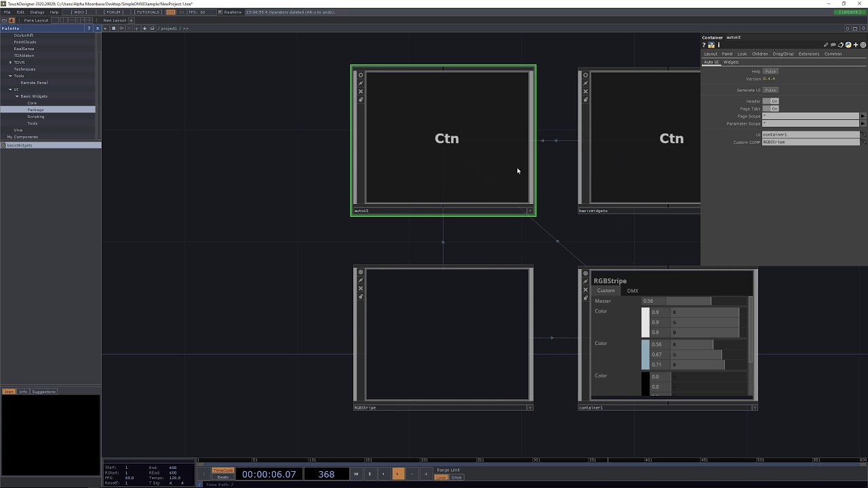Toggle viewer active icon on autoUI node
The image size is (868, 488).
coord(361,75)
